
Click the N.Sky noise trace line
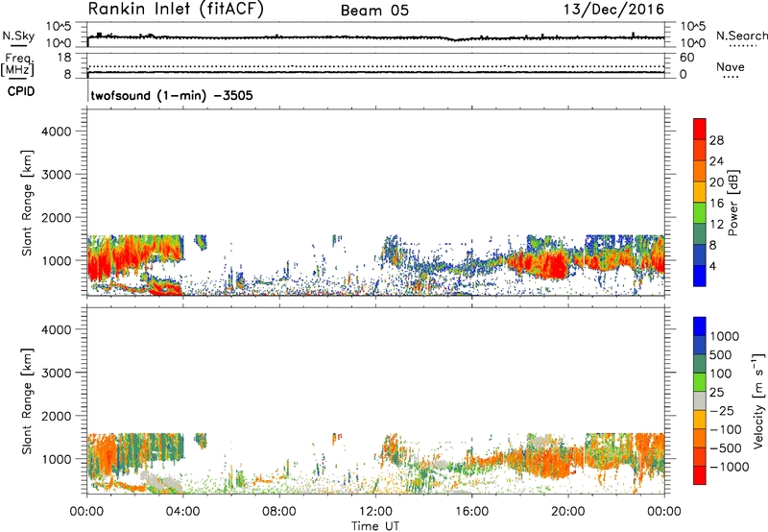[x=375, y=37]
